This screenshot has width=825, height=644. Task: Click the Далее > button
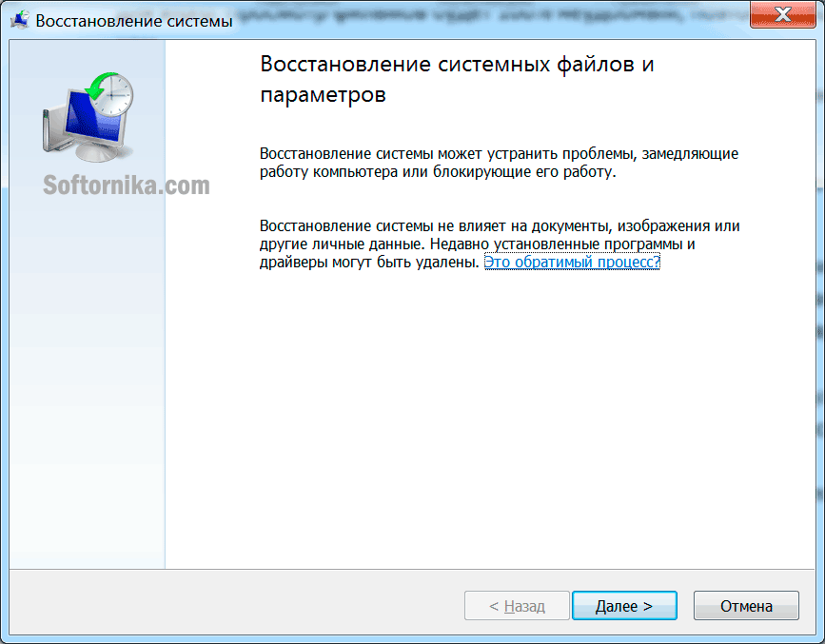[x=624, y=606]
